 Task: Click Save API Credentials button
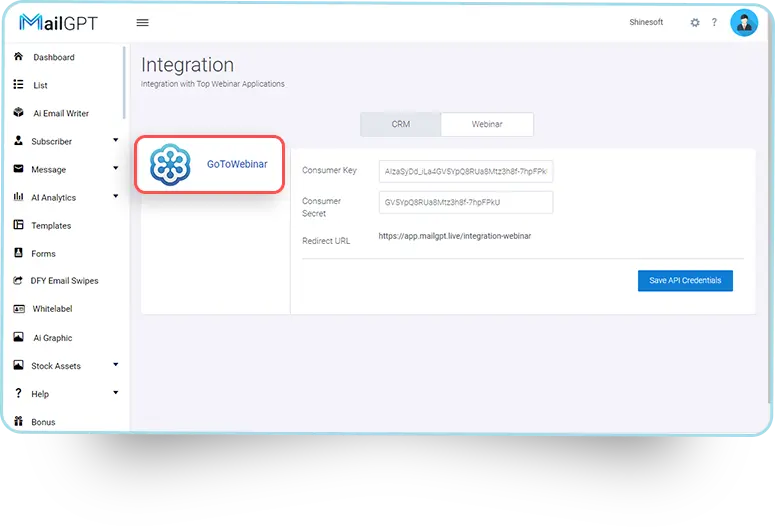[685, 281]
